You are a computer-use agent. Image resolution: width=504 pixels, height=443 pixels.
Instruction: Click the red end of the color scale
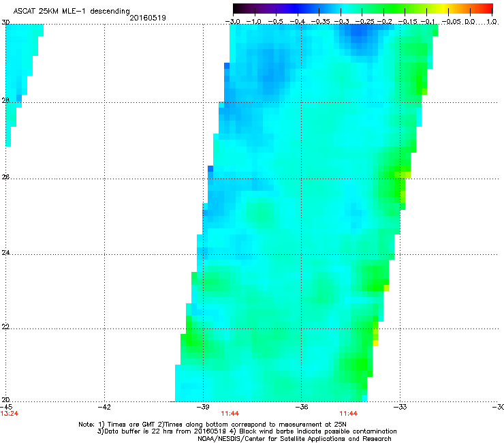point(488,8)
